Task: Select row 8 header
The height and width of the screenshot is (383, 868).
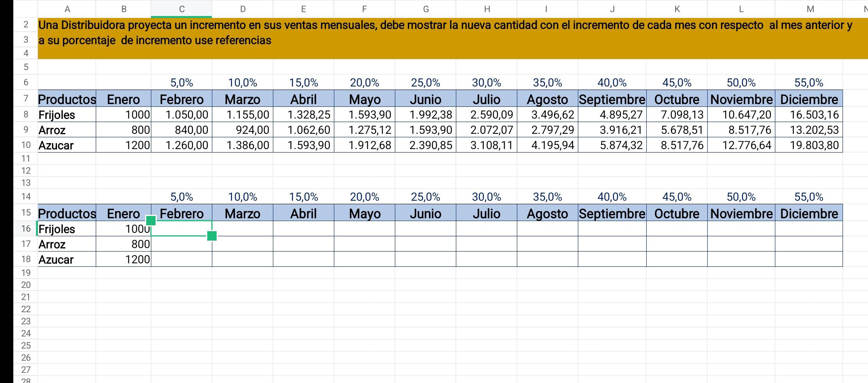Action: click(x=26, y=114)
